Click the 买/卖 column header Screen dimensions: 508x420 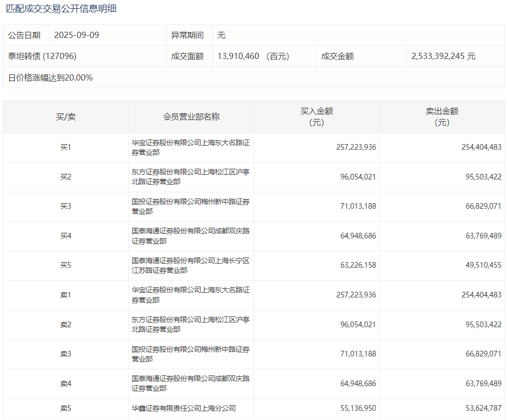point(66,117)
